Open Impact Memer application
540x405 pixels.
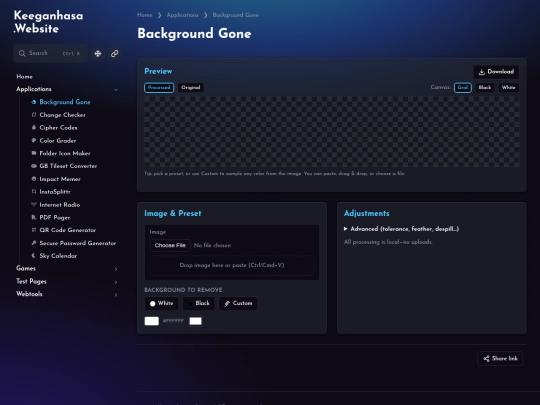tap(60, 179)
